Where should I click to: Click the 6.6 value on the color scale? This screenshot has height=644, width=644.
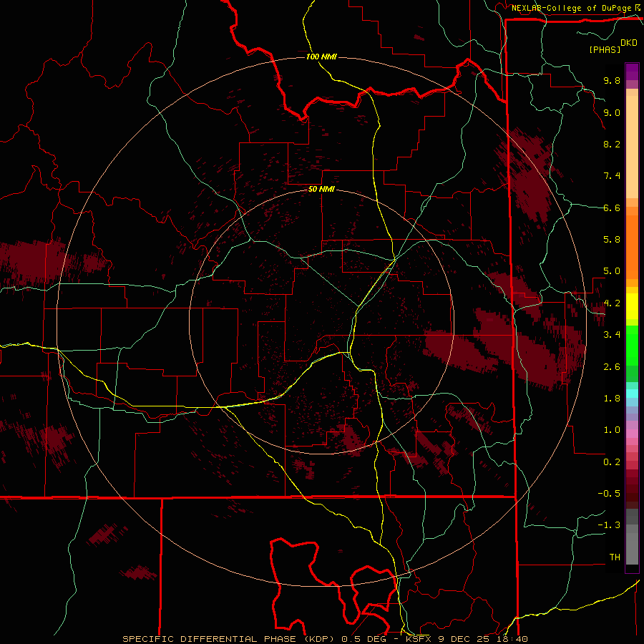click(x=612, y=208)
